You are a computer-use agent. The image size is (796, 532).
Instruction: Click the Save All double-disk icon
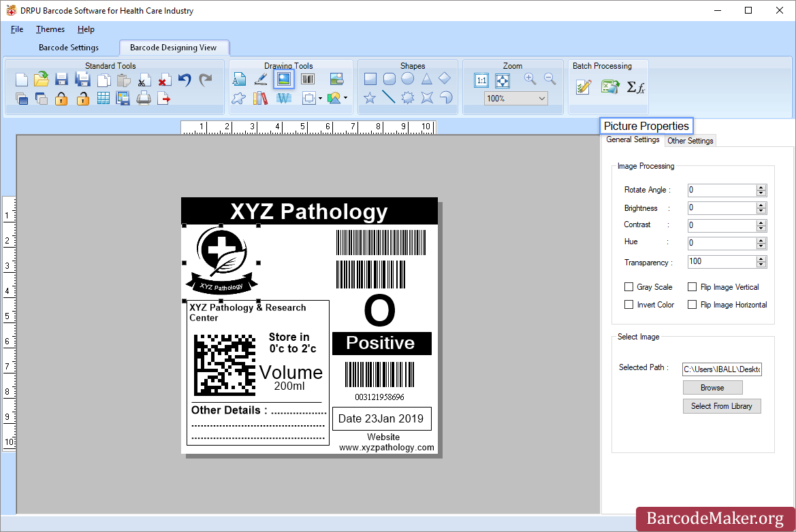(82, 80)
